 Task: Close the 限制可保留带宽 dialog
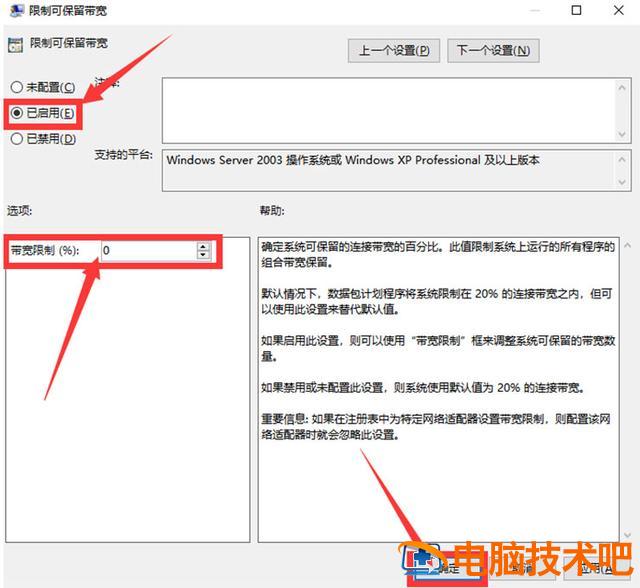[619, 10]
